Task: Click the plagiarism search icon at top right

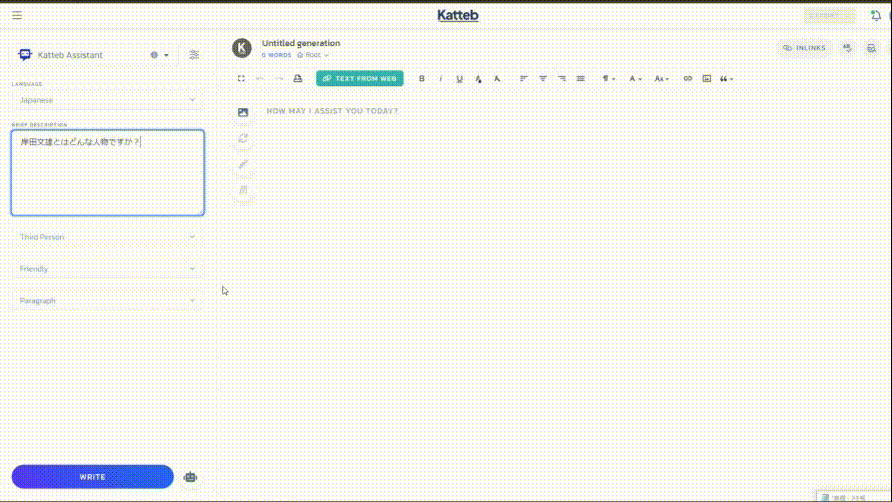Action: coord(872,48)
